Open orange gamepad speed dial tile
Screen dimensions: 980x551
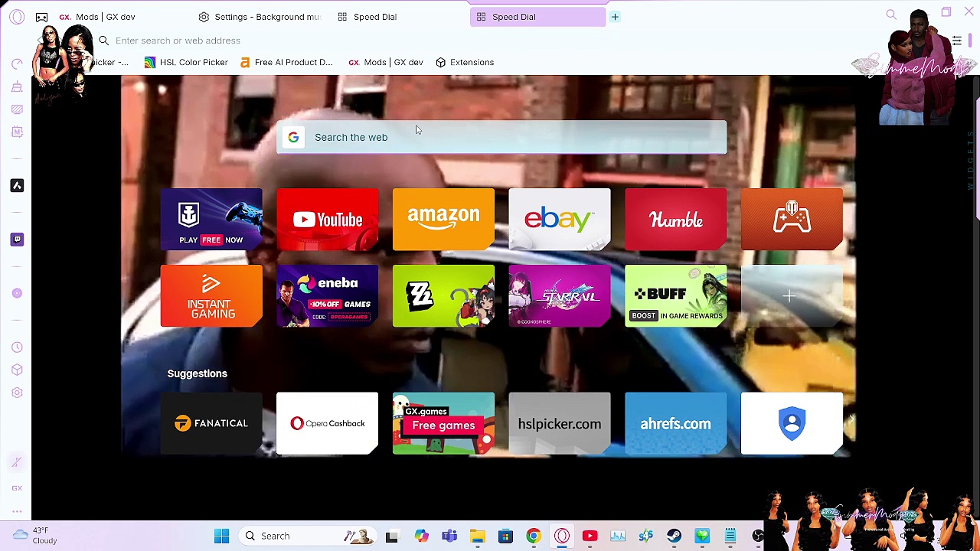[792, 220]
